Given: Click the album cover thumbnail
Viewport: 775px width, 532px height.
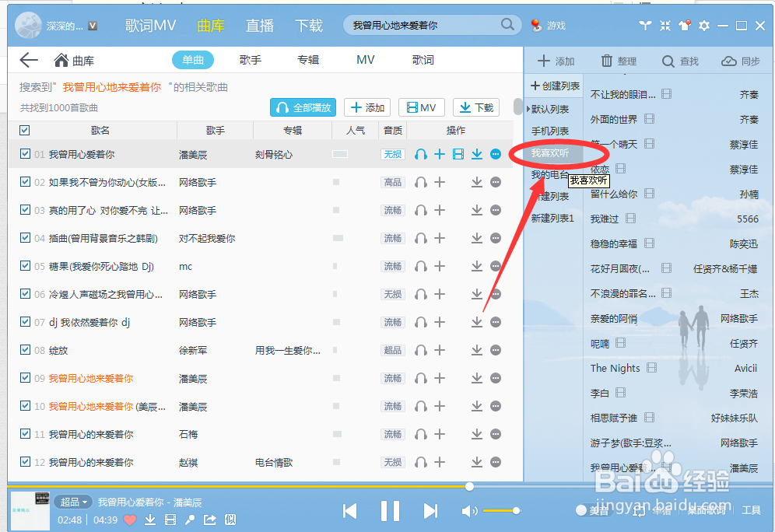Looking at the screenshot, I should click(30, 510).
